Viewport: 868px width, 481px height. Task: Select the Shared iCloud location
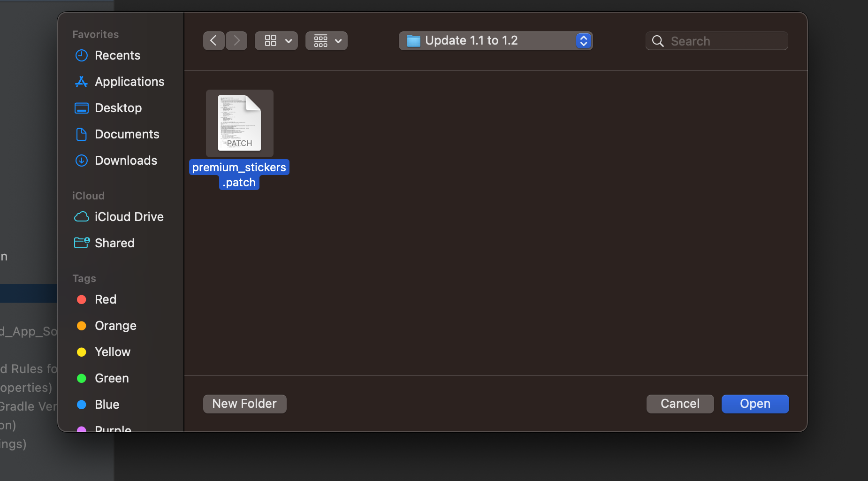coord(114,243)
